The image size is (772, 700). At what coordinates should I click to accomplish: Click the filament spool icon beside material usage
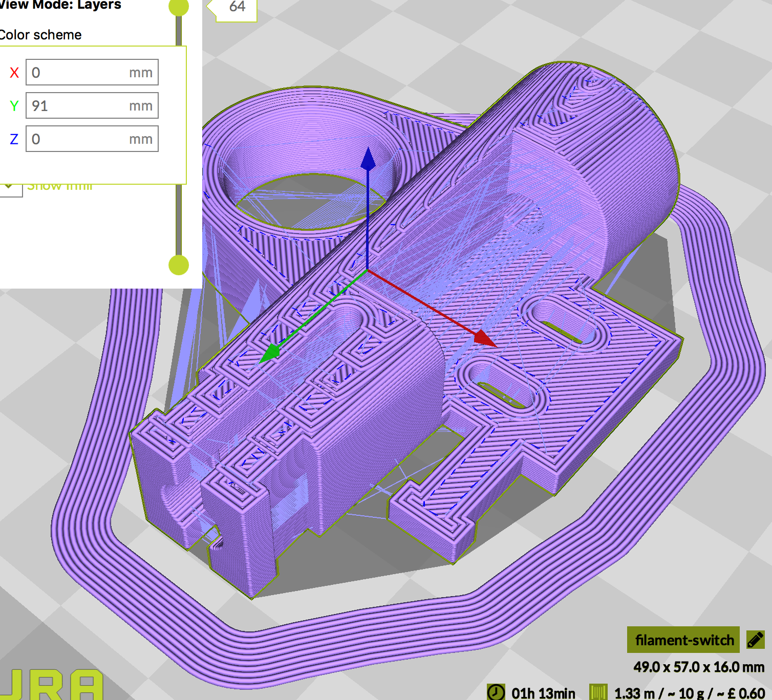598,692
